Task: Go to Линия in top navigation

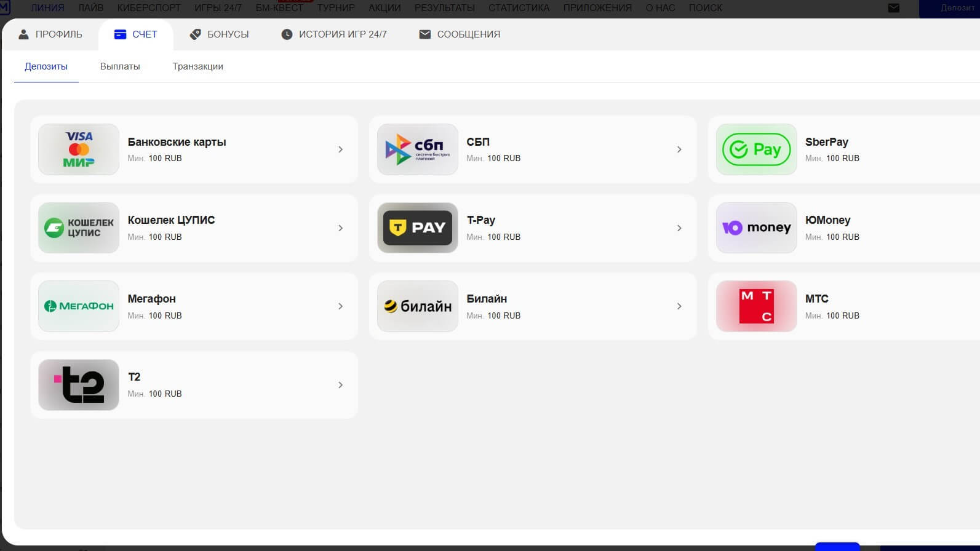Action: pos(47,8)
